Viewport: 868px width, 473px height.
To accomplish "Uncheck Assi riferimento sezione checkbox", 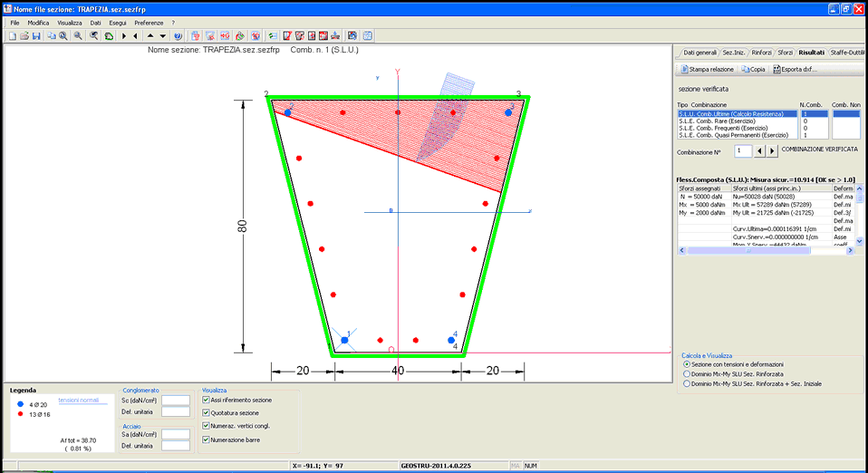I will point(206,400).
